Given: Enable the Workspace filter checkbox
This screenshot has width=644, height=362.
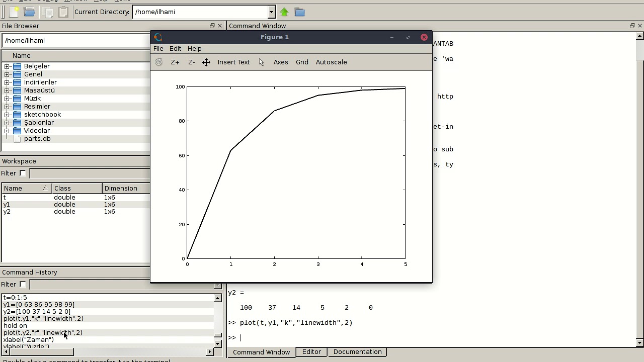Looking at the screenshot, I should [23, 173].
